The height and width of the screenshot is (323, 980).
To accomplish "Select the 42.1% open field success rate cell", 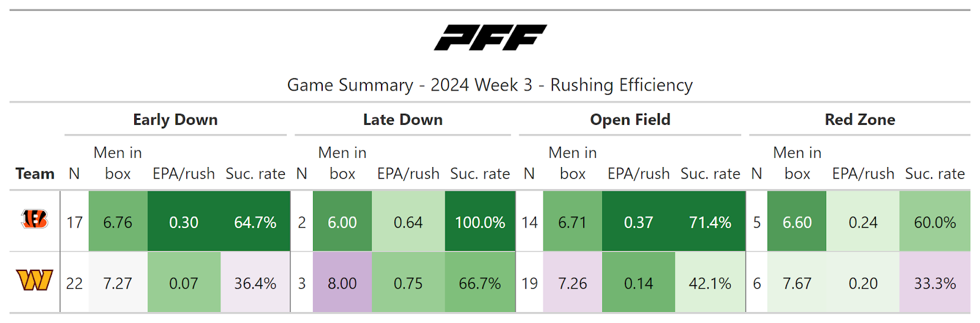I will pos(710,283).
